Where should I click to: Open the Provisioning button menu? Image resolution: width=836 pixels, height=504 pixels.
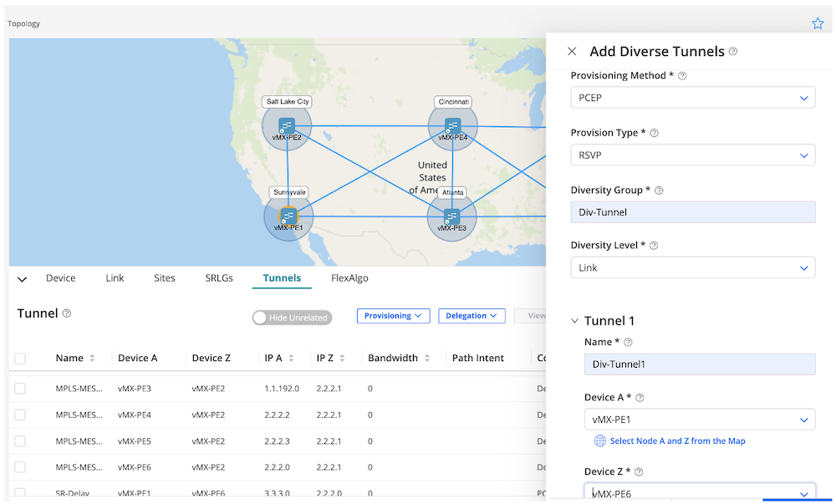coord(394,316)
